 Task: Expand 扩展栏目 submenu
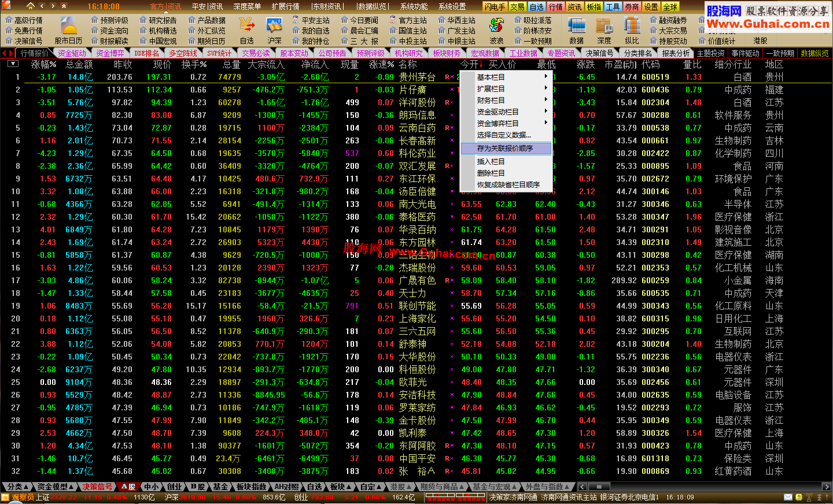pos(506,88)
